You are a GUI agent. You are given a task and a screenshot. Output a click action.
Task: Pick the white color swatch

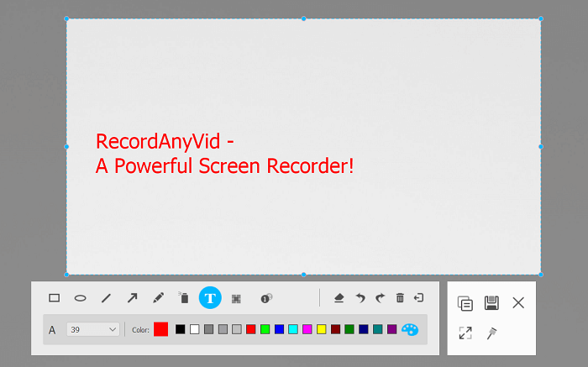tap(195, 329)
